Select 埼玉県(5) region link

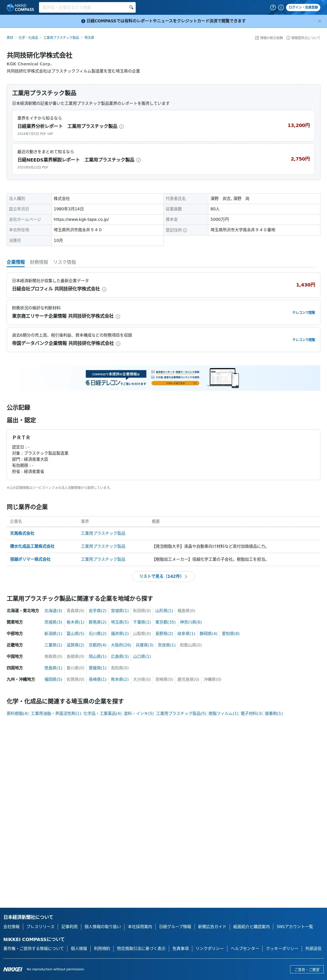tap(120, 622)
